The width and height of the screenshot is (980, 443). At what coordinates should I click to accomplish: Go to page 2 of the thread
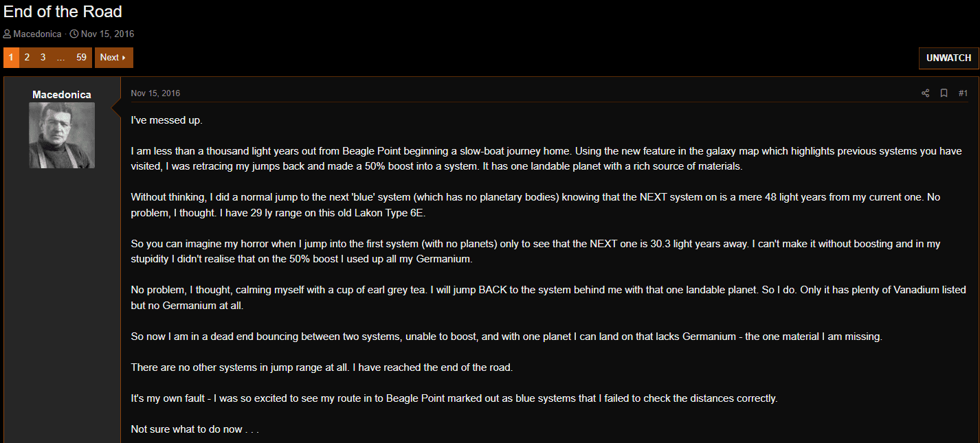27,58
